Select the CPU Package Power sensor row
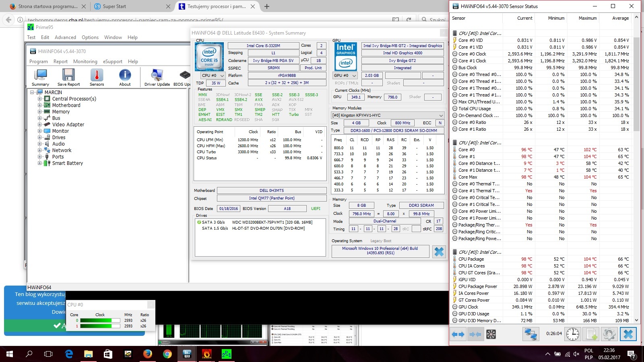 [541, 286]
